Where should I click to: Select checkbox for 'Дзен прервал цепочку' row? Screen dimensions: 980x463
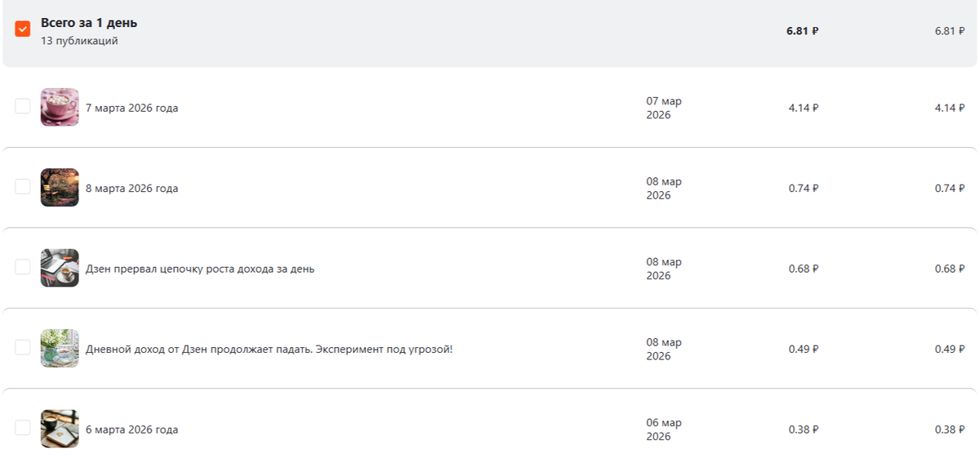(23, 267)
